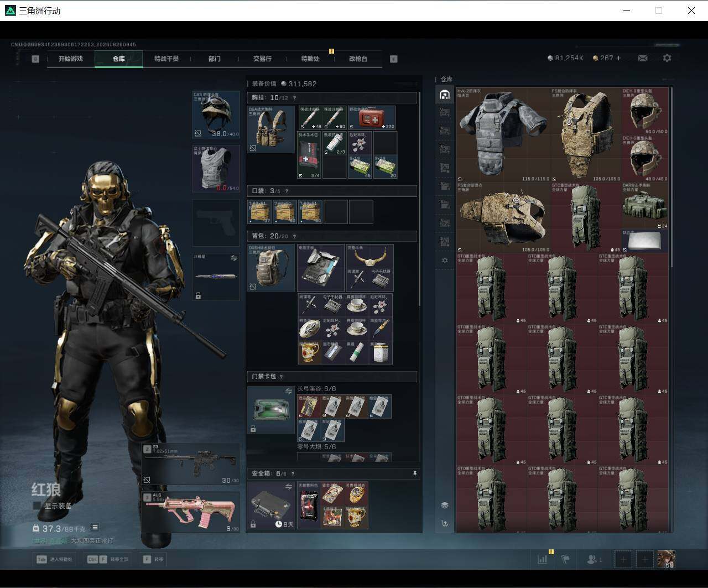Click the squad members icon in bottom bar
This screenshot has height=588, width=708.
(594, 559)
